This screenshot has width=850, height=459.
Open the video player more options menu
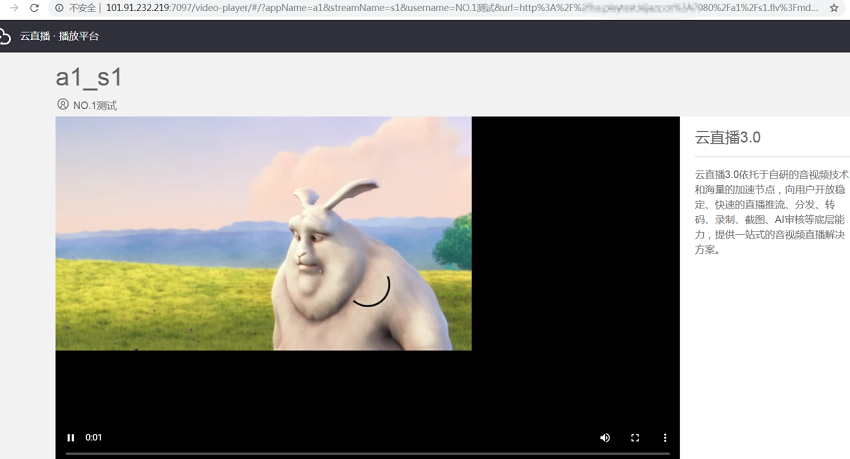[665, 437]
